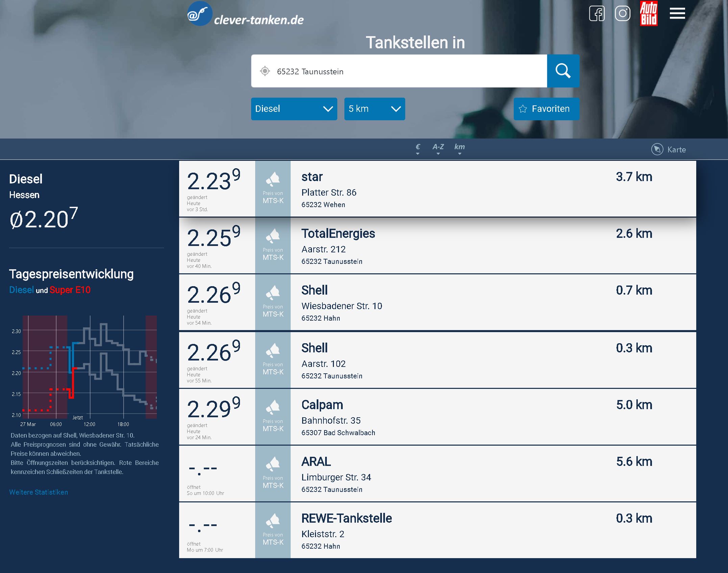Click the 65232 Taunusstein search field
Image resolution: width=728 pixels, height=573 pixels.
click(x=399, y=71)
